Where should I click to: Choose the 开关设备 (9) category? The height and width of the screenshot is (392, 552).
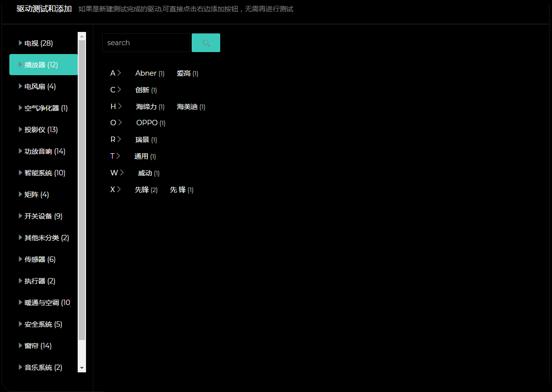43,216
